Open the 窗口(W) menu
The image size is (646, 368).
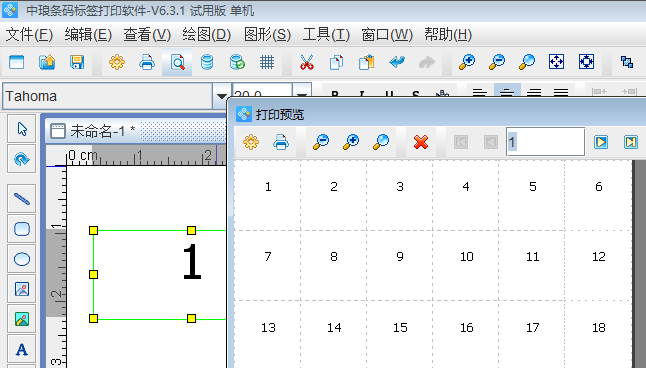pyautogui.click(x=387, y=35)
